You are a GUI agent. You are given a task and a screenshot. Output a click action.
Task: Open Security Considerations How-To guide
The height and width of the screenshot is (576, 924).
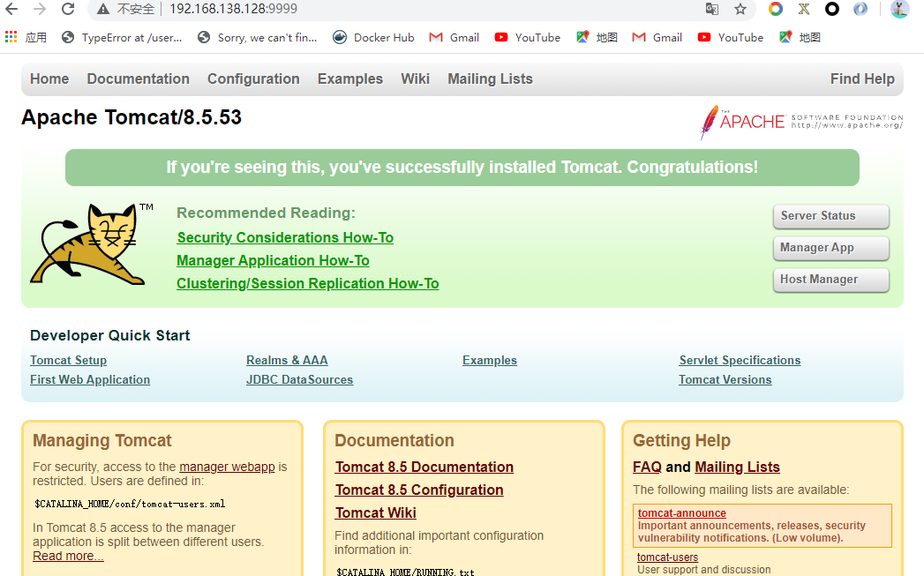[284, 237]
